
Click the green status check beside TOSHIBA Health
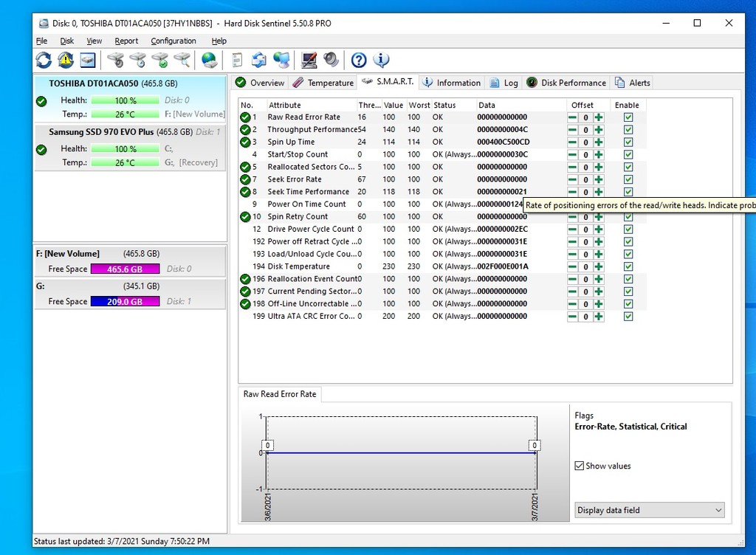coord(41,102)
